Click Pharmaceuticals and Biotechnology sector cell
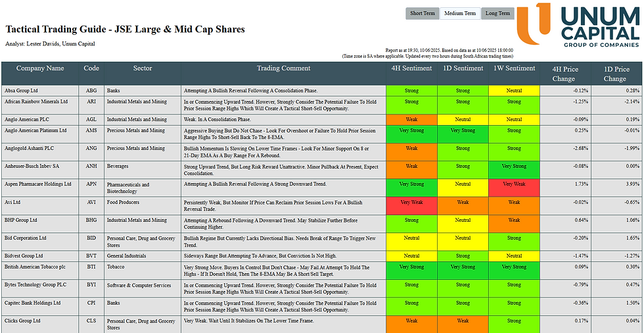Image resolution: width=644 pixels, height=333 pixels. (143, 188)
